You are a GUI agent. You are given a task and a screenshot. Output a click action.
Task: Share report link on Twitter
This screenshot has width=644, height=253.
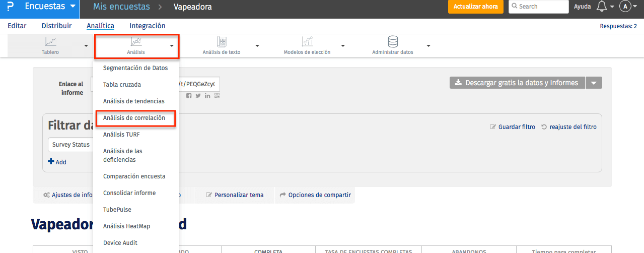point(198,96)
